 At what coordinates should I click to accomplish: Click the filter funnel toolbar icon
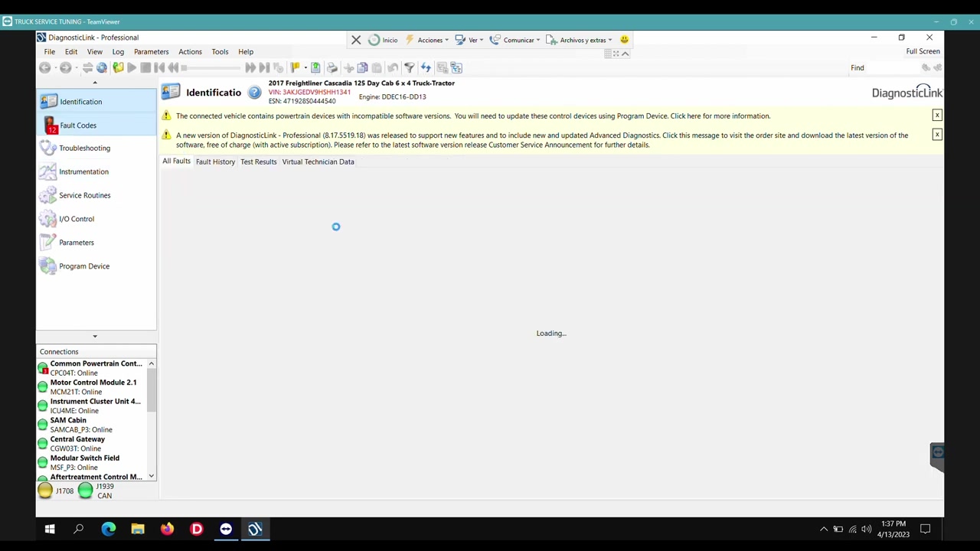point(410,68)
